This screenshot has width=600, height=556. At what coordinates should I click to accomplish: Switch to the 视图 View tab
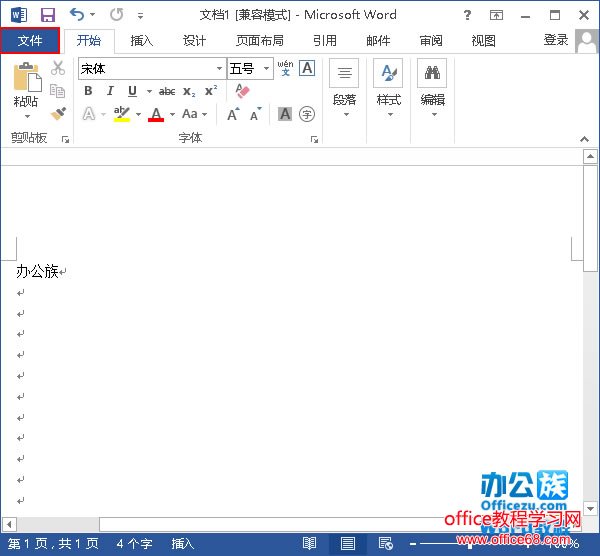[x=484, y=41]
